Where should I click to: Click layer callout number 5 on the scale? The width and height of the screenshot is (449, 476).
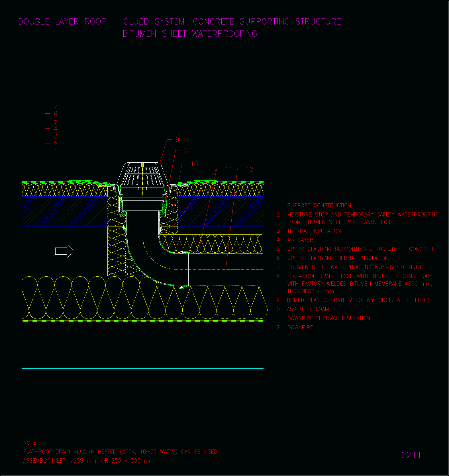coord(56,121)
